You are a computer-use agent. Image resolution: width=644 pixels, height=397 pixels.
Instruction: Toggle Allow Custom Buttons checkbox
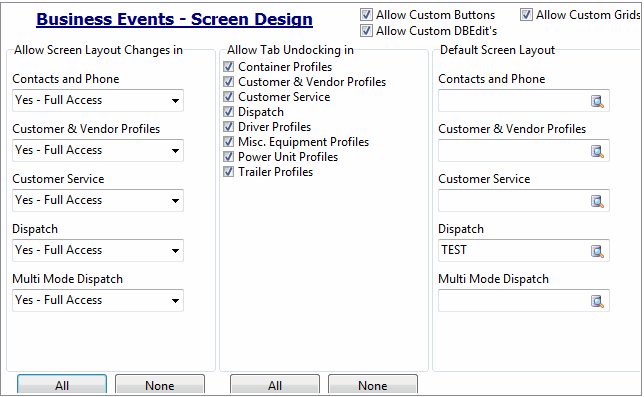coord(366,15)
